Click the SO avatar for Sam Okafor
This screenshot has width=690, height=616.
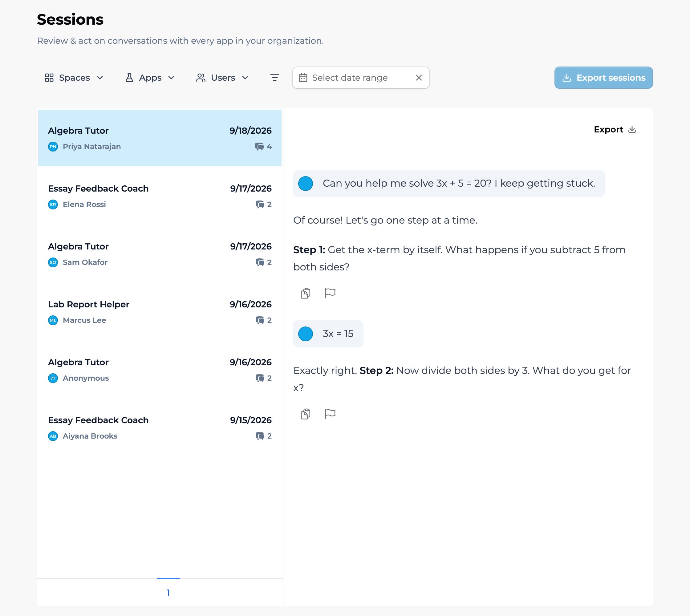[x=53, y=262]
